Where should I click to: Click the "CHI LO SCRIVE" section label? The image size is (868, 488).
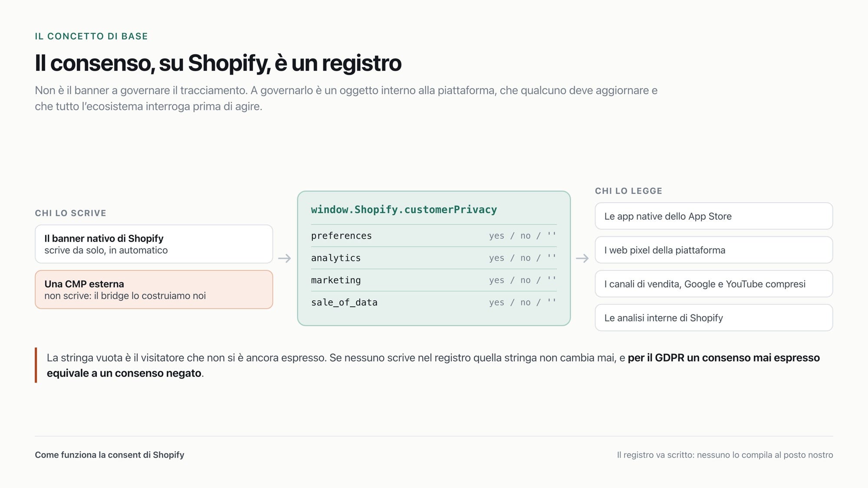pyautogui.click(x=71, y=213)
